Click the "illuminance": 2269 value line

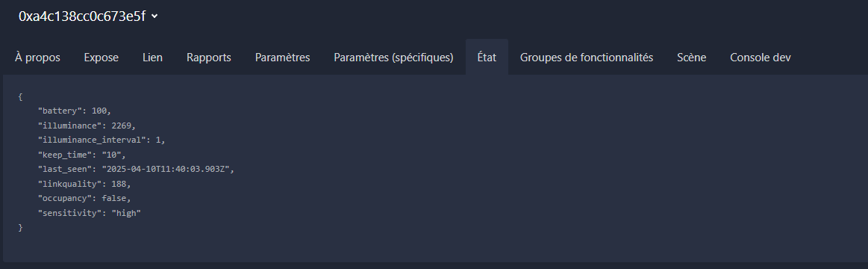(x=87, y=126)
